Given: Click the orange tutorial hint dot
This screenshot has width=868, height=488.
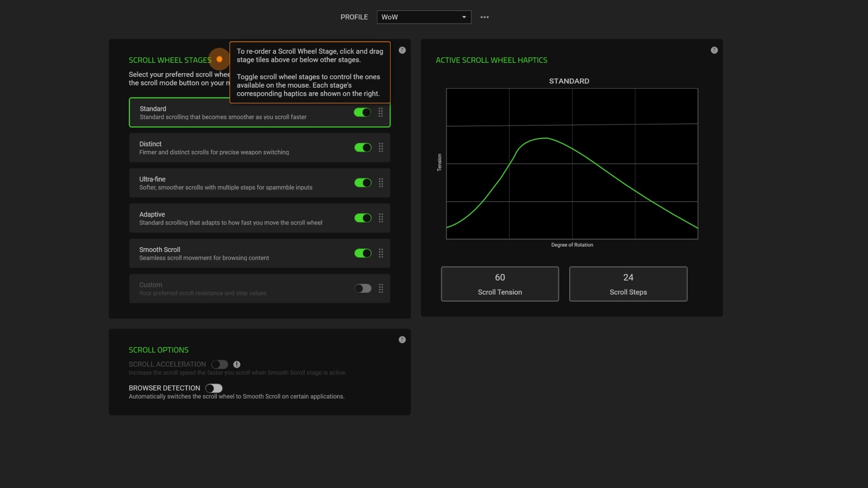Looking at the screenshot, I should (219, 59).
